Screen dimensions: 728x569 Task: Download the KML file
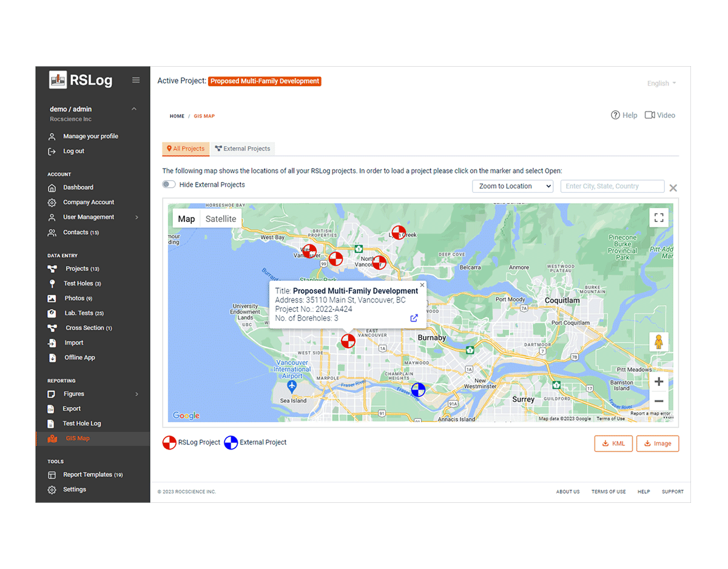613,443
